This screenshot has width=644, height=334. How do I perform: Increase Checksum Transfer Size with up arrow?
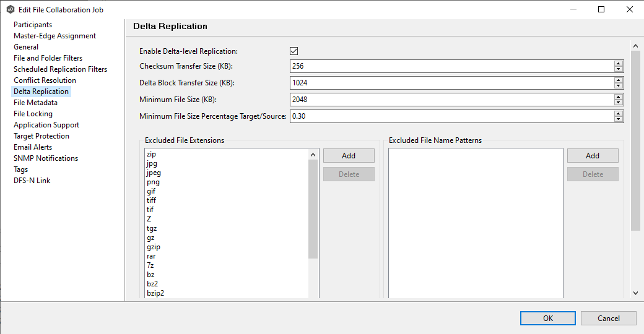(x=619, y=63)
